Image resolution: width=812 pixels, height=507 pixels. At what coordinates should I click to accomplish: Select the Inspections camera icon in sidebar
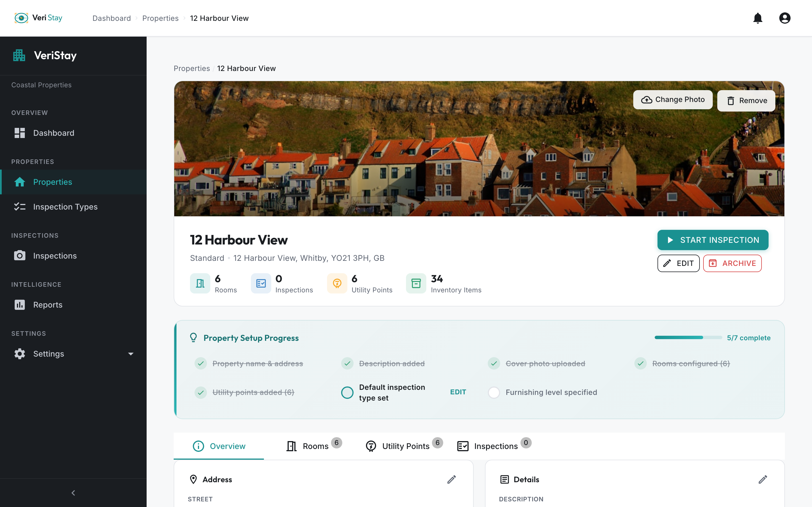(19, 255)
